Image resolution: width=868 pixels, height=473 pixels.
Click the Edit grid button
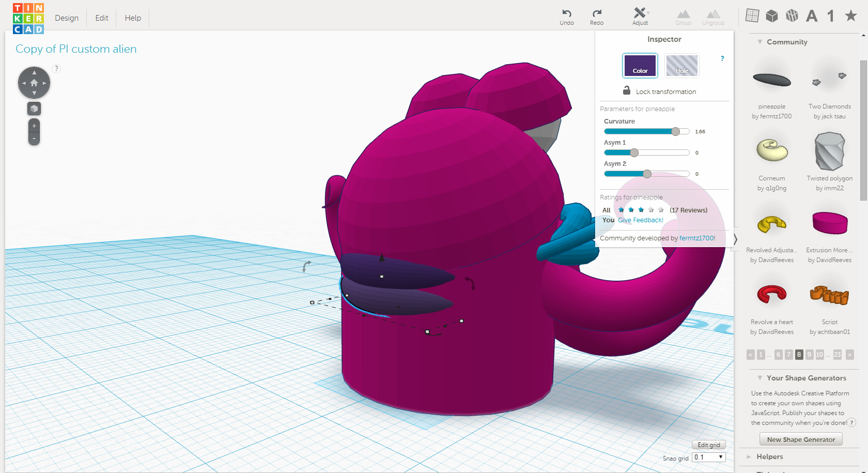click(x=709, y=445)
